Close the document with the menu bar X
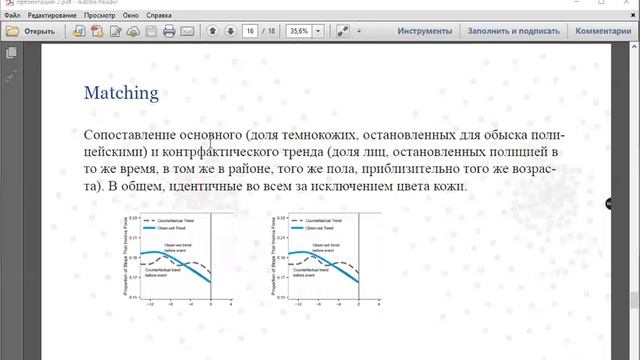 point(633,16)
